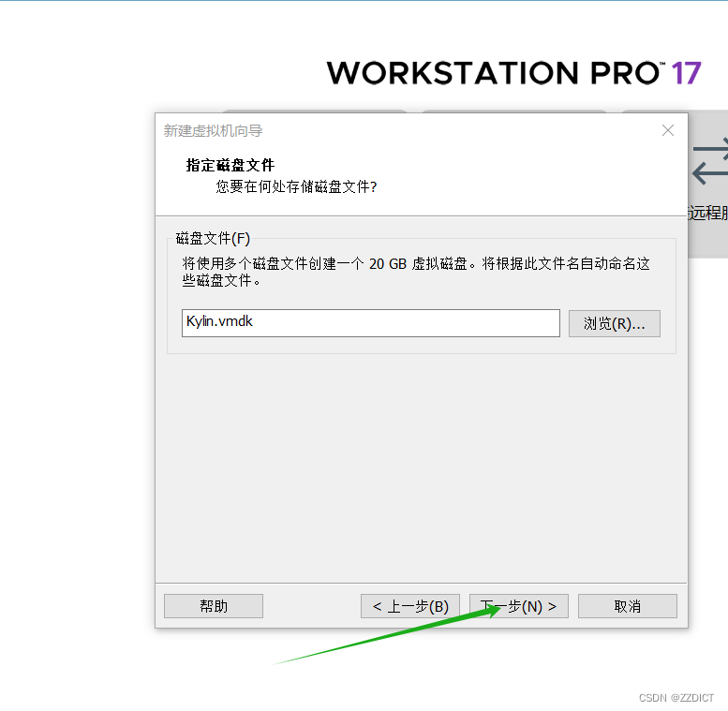Focus the Kylin.vmdk disk file field
The height and width of the screenshot is (711, 728).
370,323
